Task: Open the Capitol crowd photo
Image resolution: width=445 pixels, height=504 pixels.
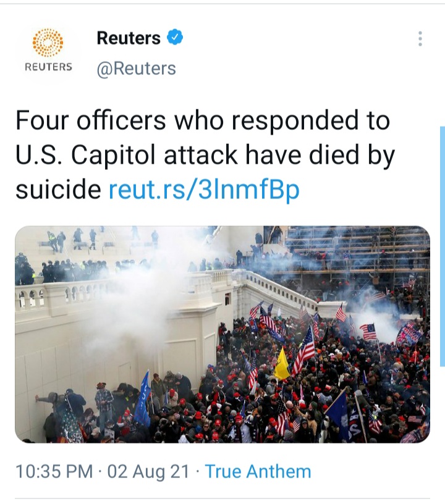Action: pos(222,334)
